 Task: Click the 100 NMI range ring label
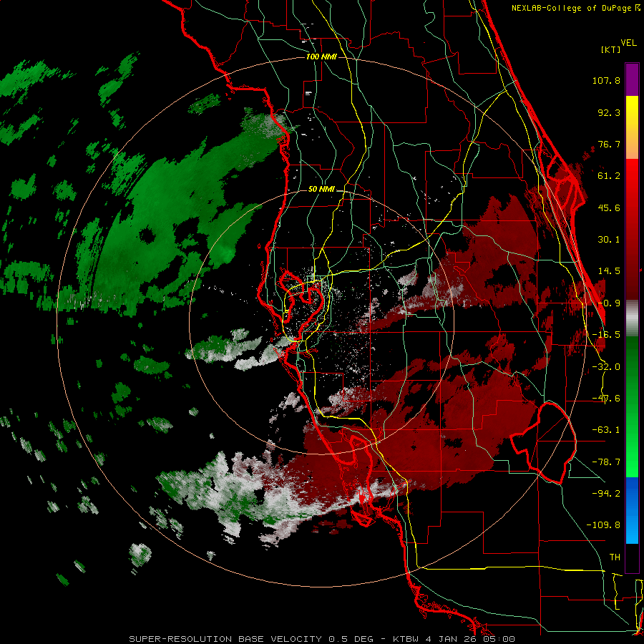[x=321, y=57]
